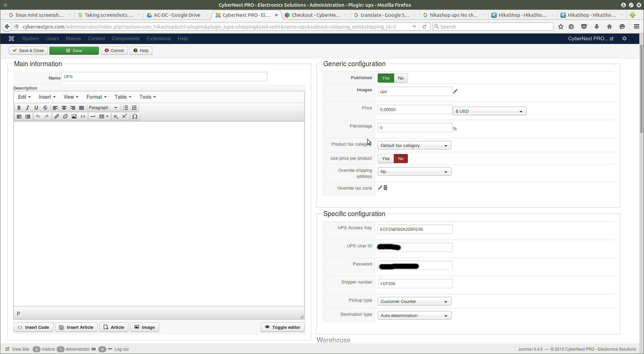The width and height of the screenshot is (644, 354).
Task: Apply italic formatting in the editor
Action: point(28,108)
